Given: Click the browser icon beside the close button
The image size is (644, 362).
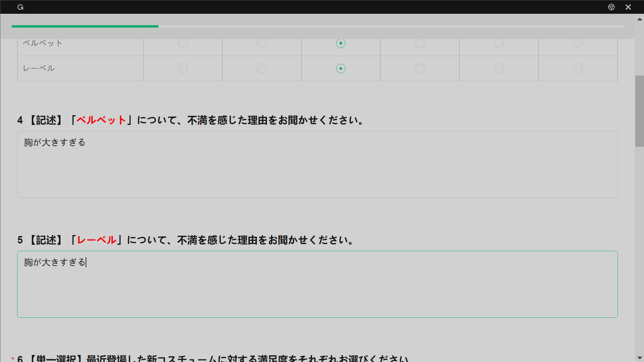Looking at the screenshot, I should click(611, 7).
